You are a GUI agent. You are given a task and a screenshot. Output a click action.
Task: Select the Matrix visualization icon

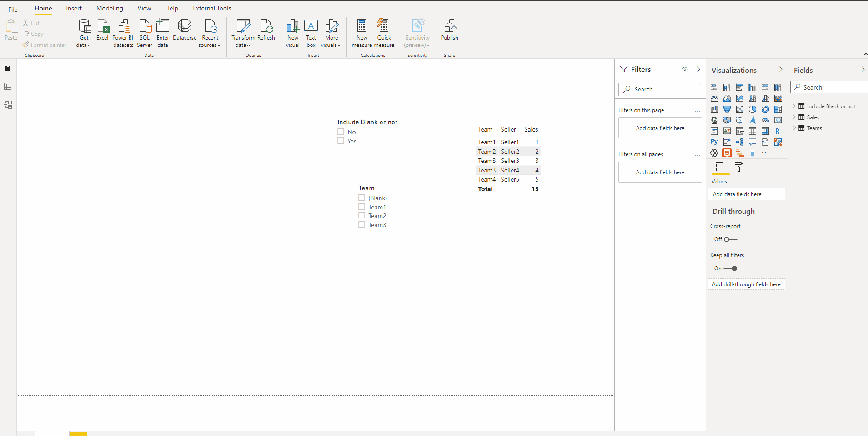(x=765, y=131)
